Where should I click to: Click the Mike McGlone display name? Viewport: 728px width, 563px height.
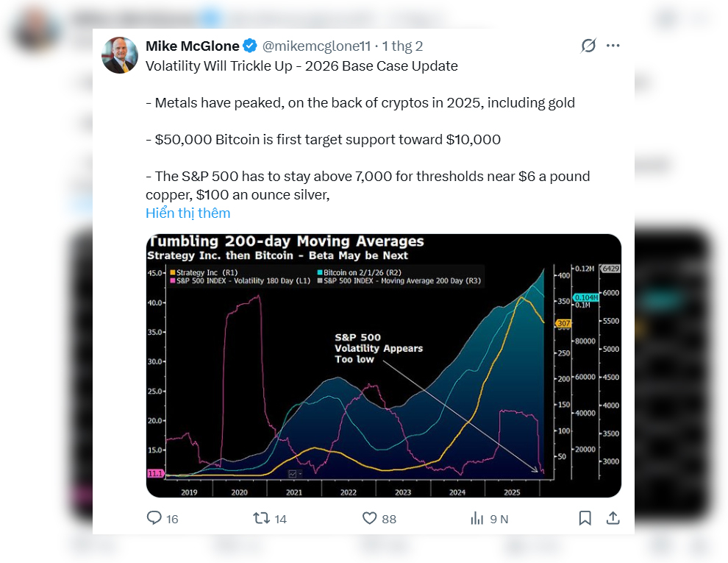(192, 46)
